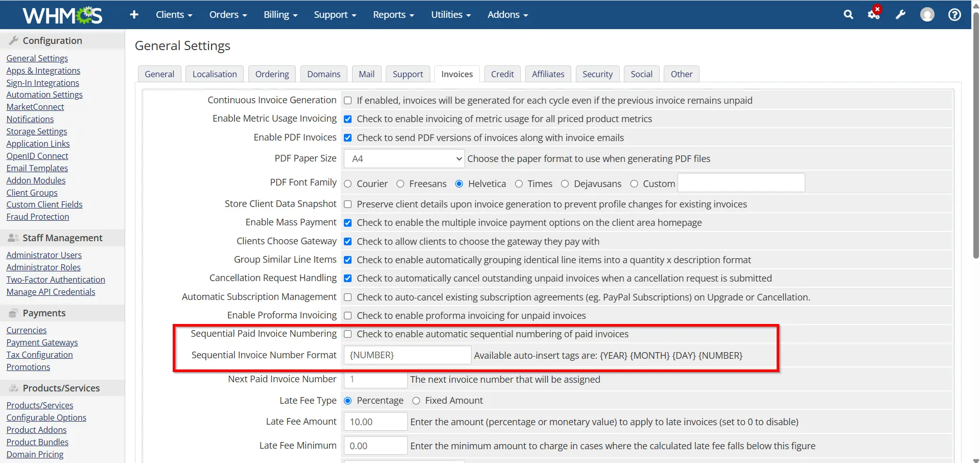Switch to the Security tab
Screen dimensions: 980x463
pyautogui.click(x=597, y=74)
